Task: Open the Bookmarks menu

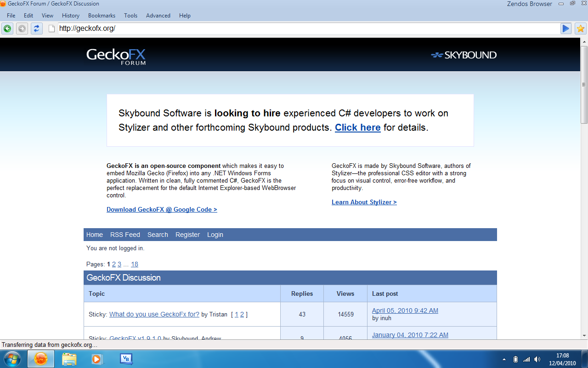Action: click(x=102, y=15)
